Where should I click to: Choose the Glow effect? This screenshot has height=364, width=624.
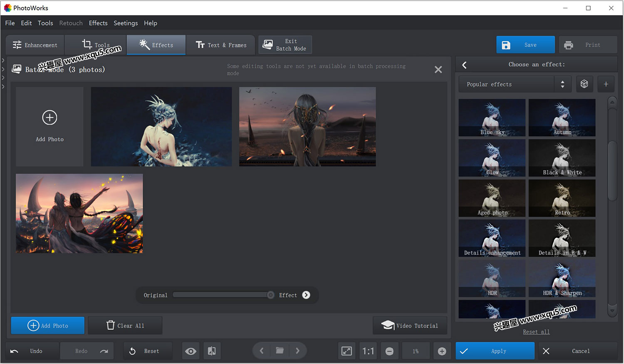pos(492,158)
